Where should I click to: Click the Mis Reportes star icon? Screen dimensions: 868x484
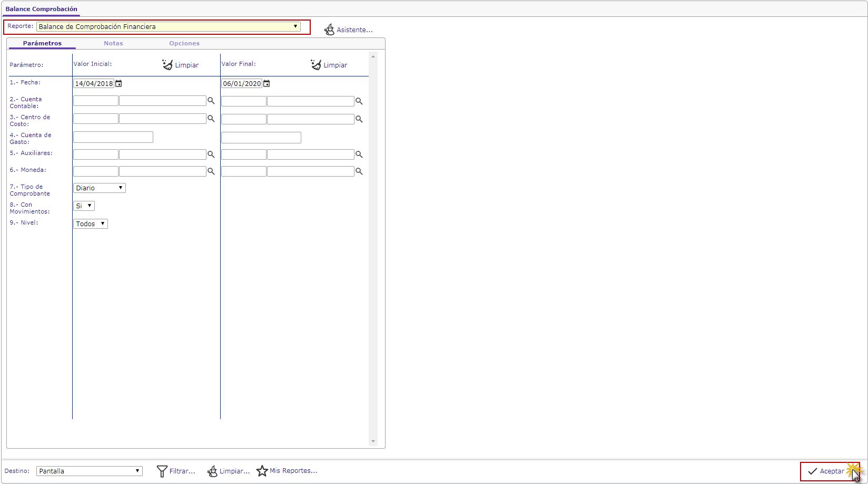pos(262,471)
